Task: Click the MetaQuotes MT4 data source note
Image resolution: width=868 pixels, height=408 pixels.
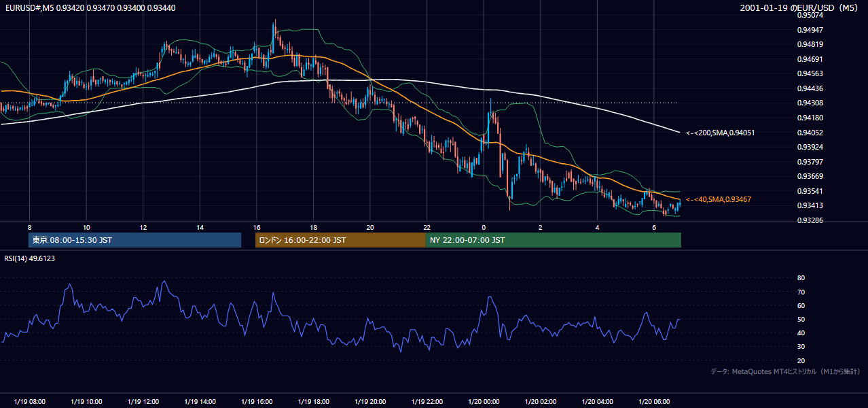Action: (785, 371)
